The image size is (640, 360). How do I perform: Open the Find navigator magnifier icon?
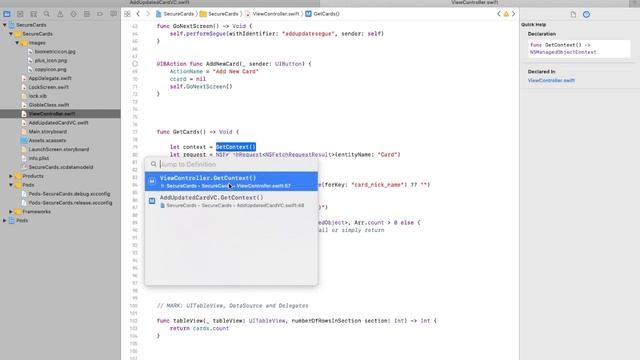coord(47,14)
